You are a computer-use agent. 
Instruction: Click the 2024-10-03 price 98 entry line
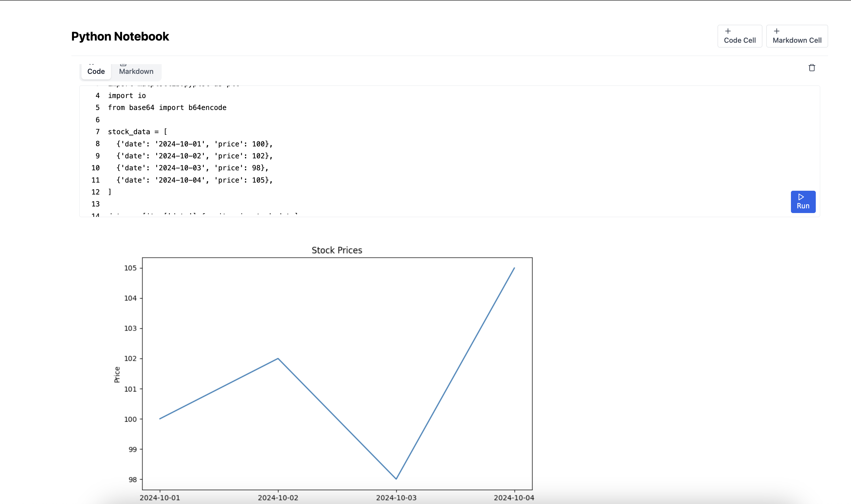coord(192,168)
